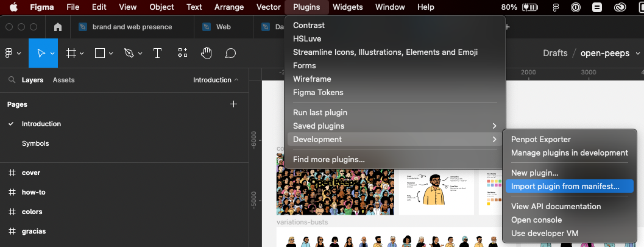Click frame icon beside colors layer
This screenshot has width=644, height=247.
[x=12, y=212]
